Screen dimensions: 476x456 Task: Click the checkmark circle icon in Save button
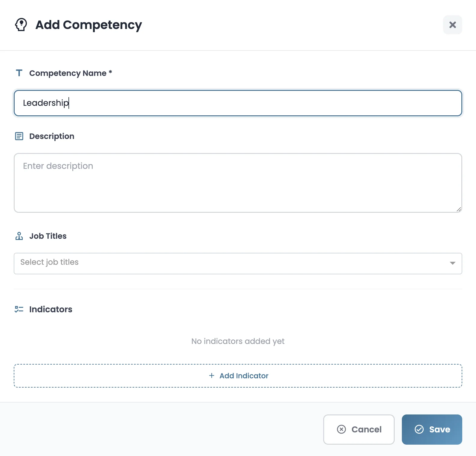[419, 429]
